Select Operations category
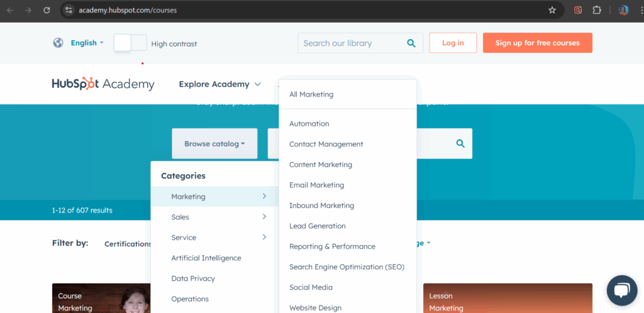The width and height of the screenshot is (644, 313). click(x=190, y=299)
